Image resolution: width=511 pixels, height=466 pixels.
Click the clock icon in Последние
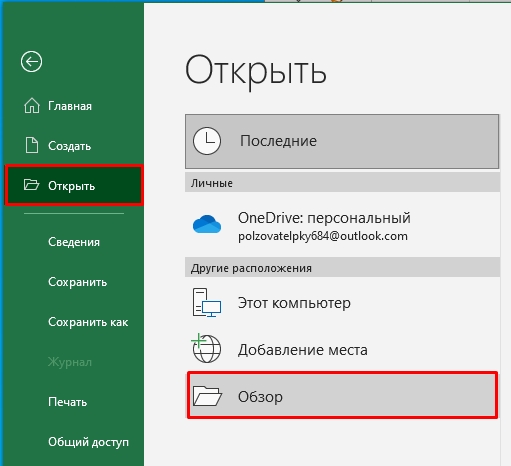[x=207, y=141]
